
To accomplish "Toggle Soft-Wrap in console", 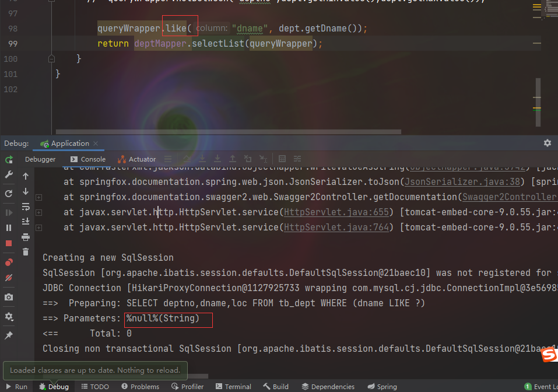I will (26, 206).
